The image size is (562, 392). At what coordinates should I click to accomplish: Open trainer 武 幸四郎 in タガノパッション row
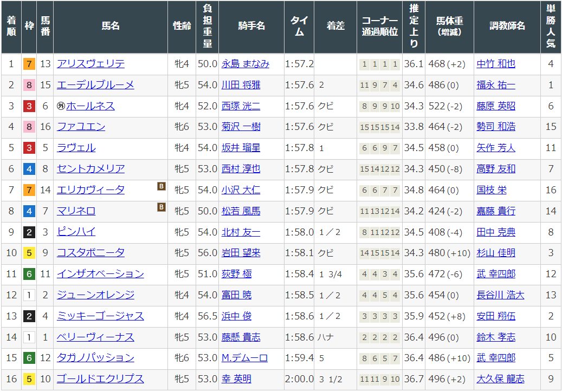[496, 358]
